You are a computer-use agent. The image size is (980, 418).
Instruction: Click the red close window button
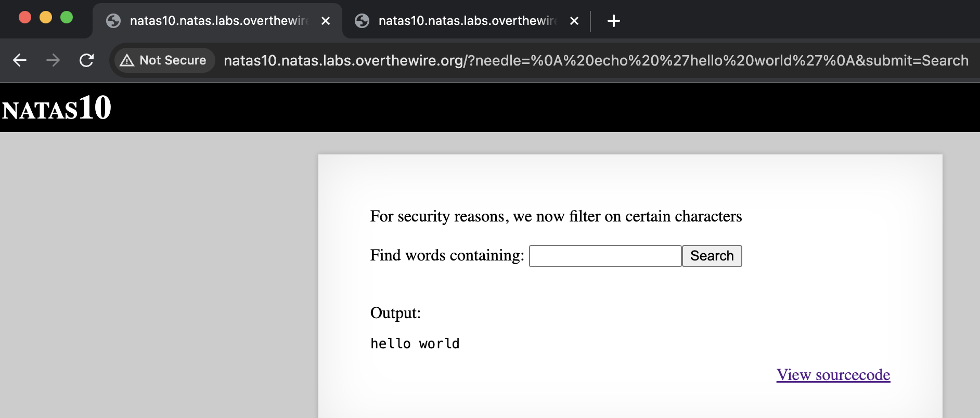tap(25, 17)
